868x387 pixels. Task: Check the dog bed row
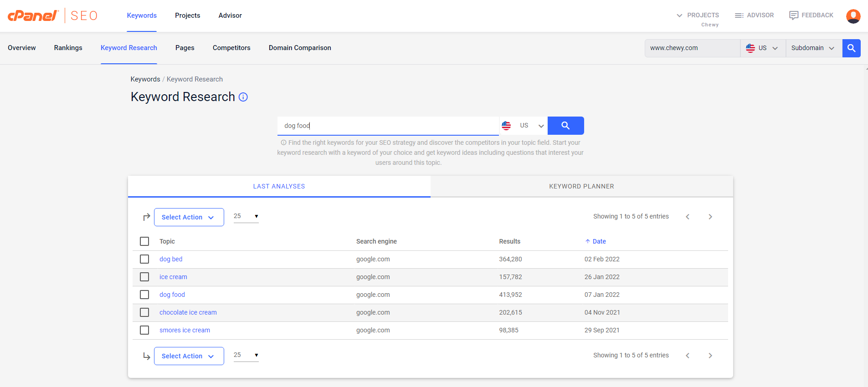click(144, 259)
